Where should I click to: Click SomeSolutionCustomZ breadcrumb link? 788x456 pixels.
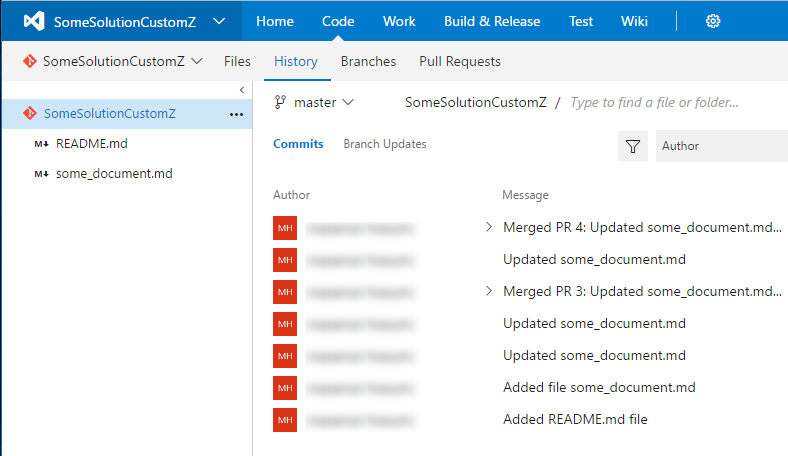point(475,103)
